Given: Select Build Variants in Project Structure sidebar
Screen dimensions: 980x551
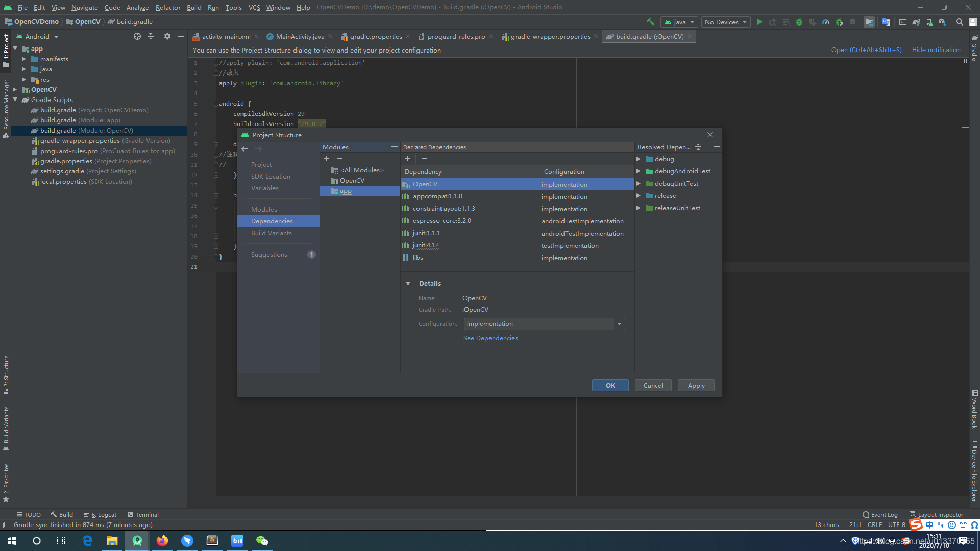Looking at the screenshot, I should pyautogui.click(x=272, y=233).
